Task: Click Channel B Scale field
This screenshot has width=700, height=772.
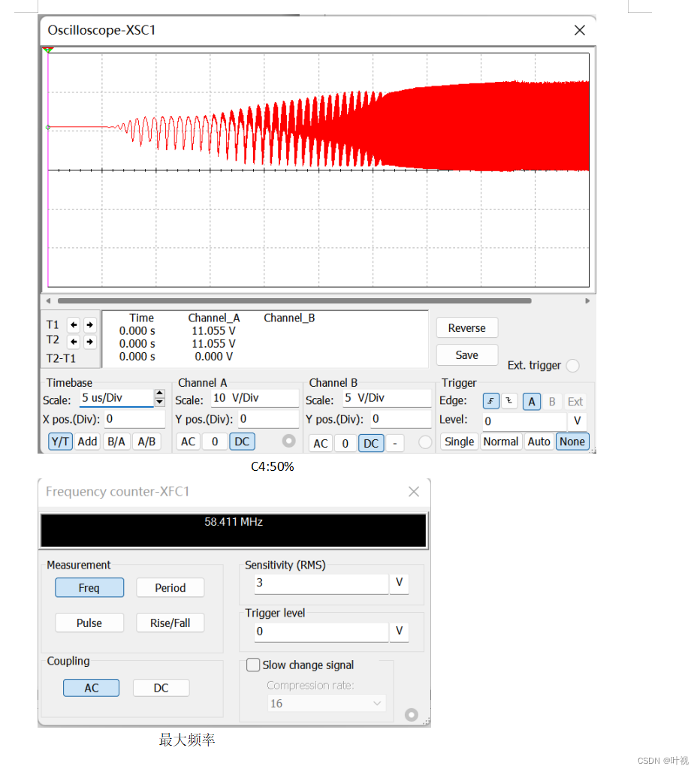Action: [387, 398]
